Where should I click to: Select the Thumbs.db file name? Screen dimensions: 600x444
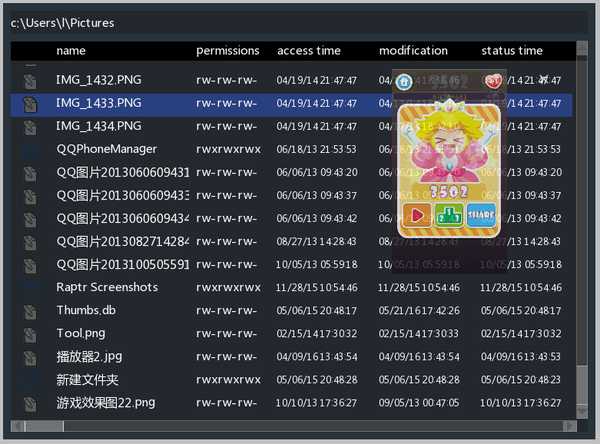[x=86, y=310]
